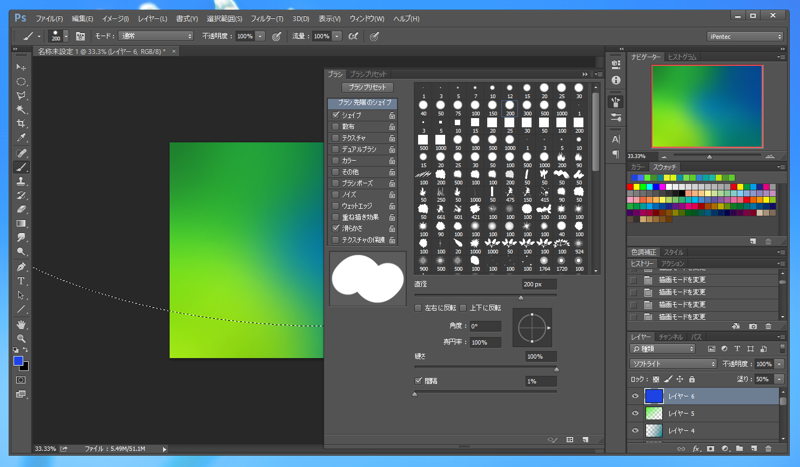Select the Type tool

[21, 281]
